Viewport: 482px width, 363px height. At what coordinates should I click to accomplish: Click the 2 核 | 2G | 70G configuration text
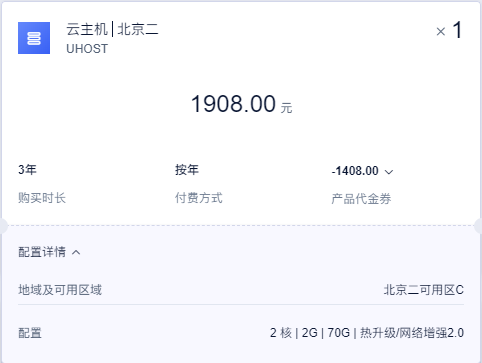(x=310, y=333)
